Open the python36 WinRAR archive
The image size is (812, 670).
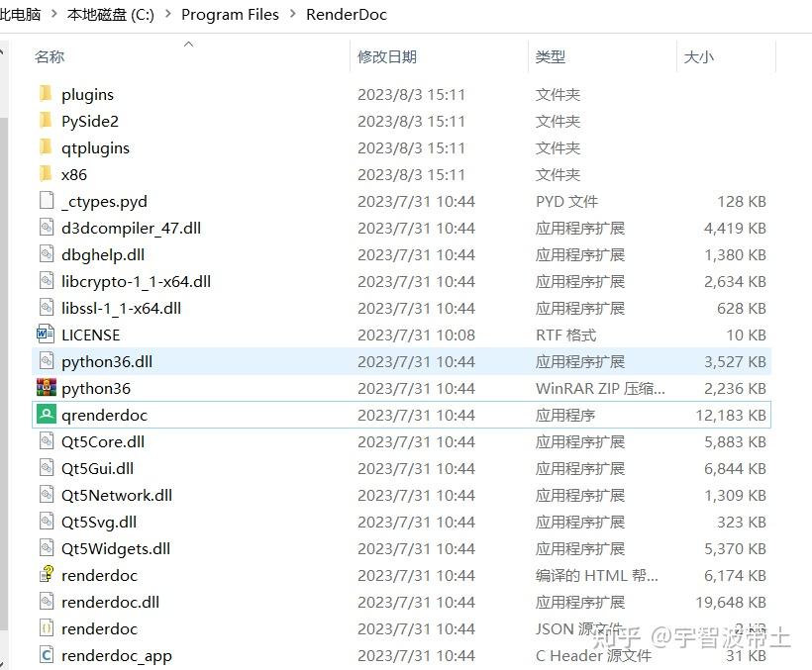click(95, 388)
